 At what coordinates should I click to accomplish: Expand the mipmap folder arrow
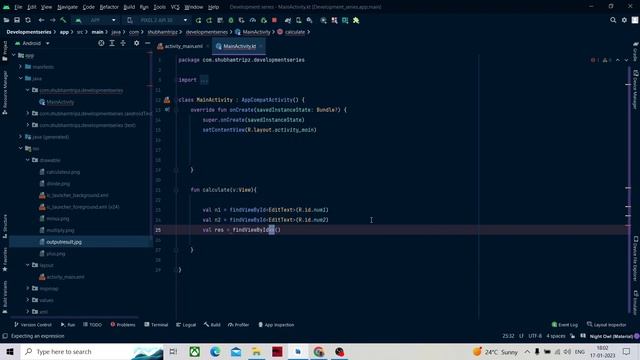(x=28, y=288)
